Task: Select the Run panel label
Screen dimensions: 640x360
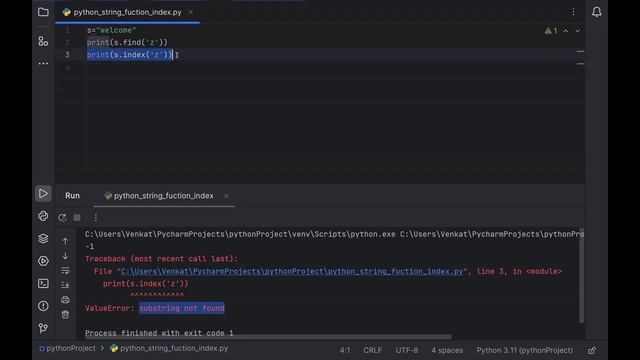Action: click(72, 196)
